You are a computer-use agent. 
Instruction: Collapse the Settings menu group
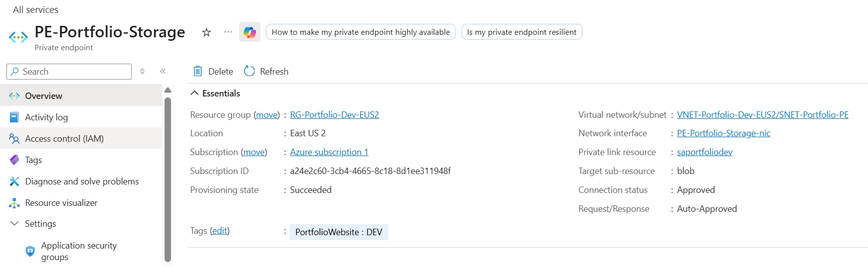coord(14,224)
